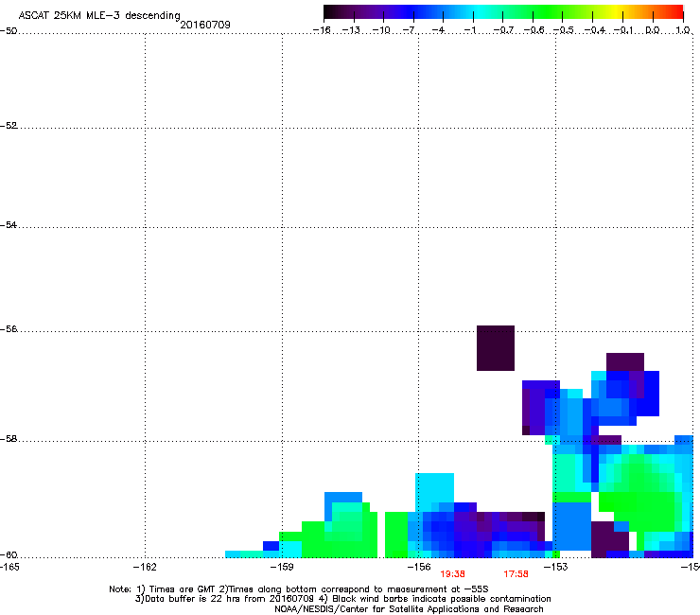Click the "-0.7" color scale label
The height and width of the screenshot is (615, 700).
[x=503, y=30]
